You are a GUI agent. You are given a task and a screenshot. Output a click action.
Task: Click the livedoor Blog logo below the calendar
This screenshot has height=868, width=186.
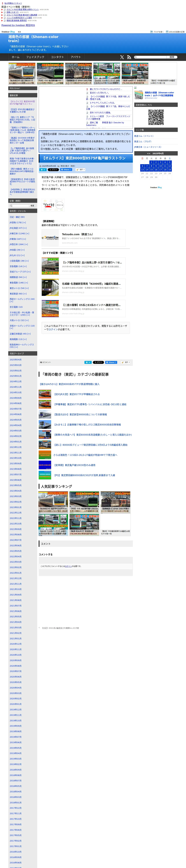pyautogui.click(x=156, y=187)
